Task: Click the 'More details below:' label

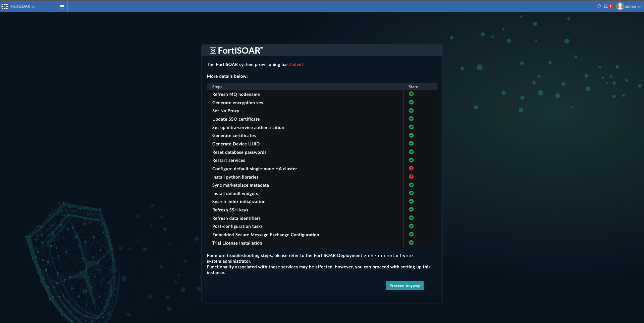Action: [227, 76]
